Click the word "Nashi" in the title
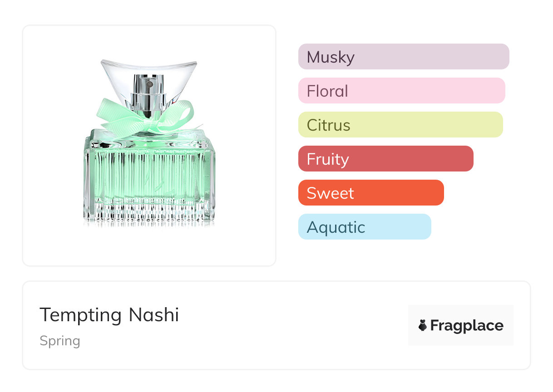This screenshot has height=392, width=553. [x=154, y=315]
